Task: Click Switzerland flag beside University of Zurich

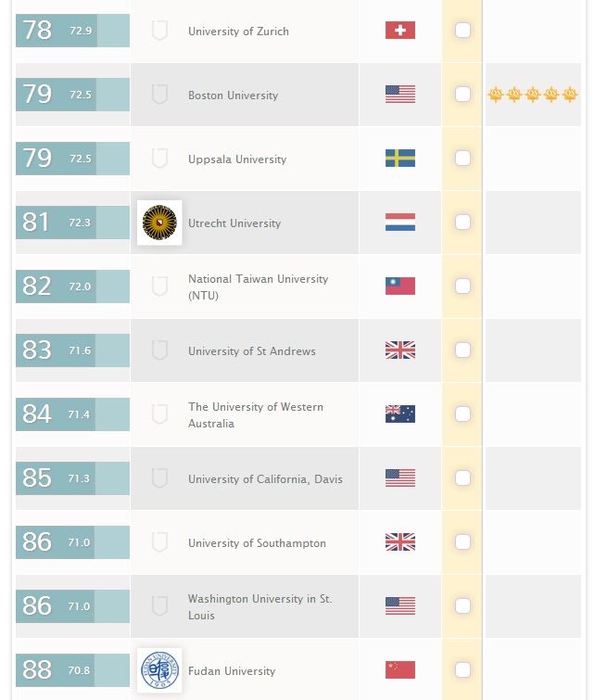Action: pyautogui.click(x=400, y=31)
